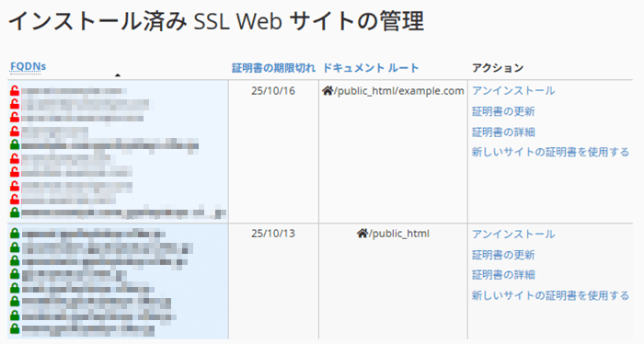
Task: Click the home icon beside /public_html/example.com
Action: coord(328,90)
